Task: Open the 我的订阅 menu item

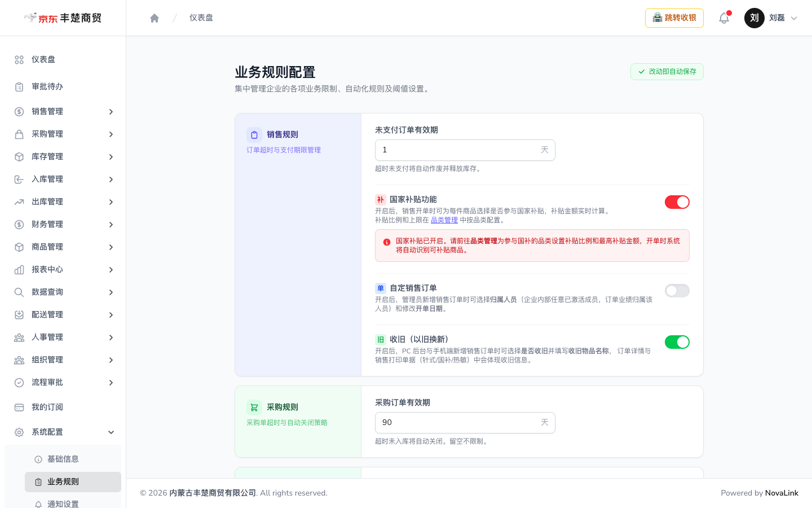Action: tap(63, 408)
